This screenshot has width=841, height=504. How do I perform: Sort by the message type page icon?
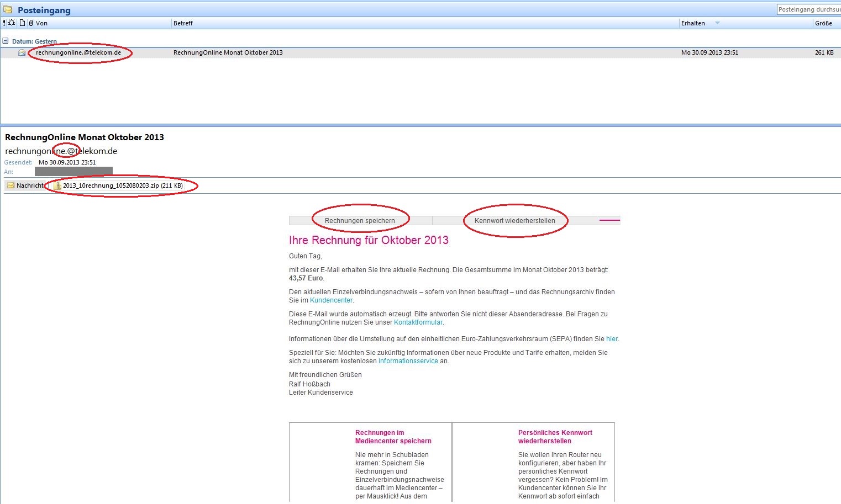[x=22, y=23]
